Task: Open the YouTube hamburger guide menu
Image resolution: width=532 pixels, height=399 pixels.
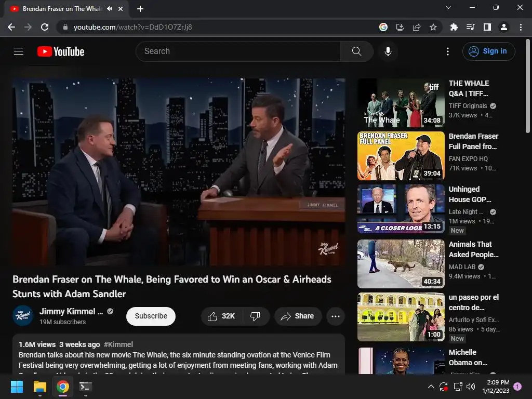Action: [x=19, y=51]
